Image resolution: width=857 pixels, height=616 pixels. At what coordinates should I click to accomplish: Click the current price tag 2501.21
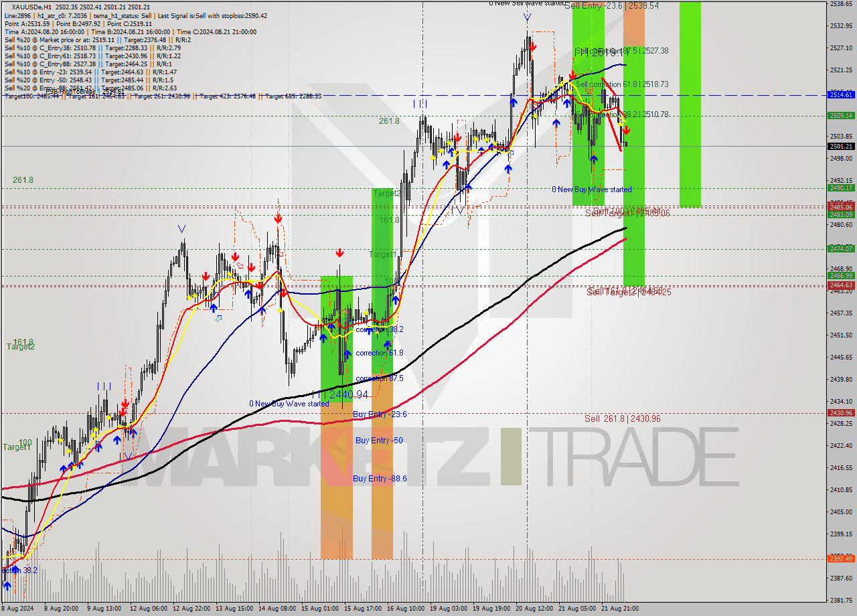click(x=841, y=146)
